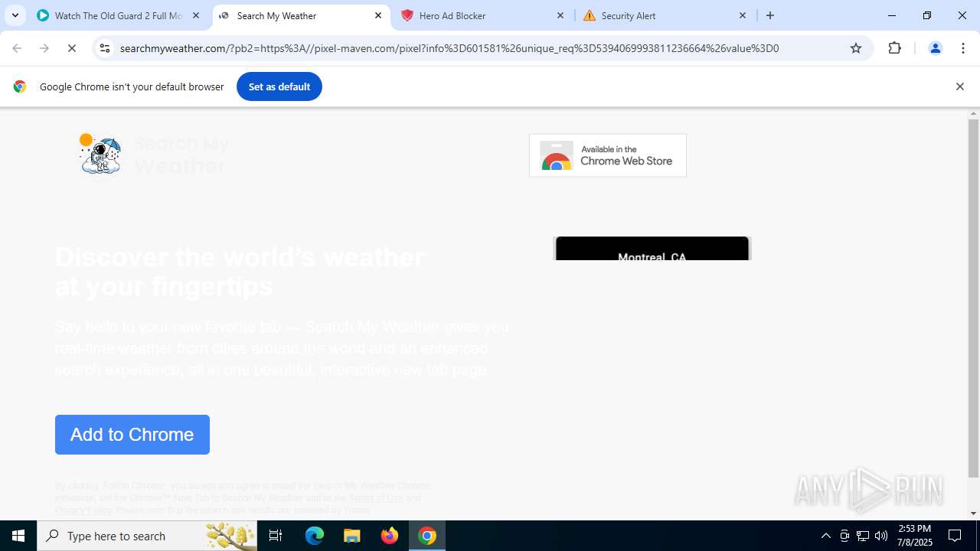The width and height of the screenshot is (980, 551).
Task: Click Set as default button
Action: pos(279,86)
